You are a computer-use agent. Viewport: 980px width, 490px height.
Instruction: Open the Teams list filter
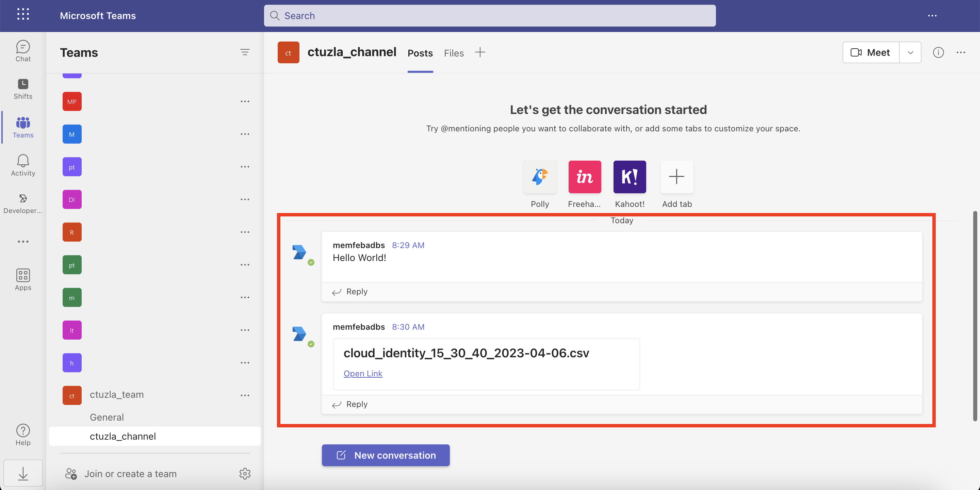click(245, 52)
